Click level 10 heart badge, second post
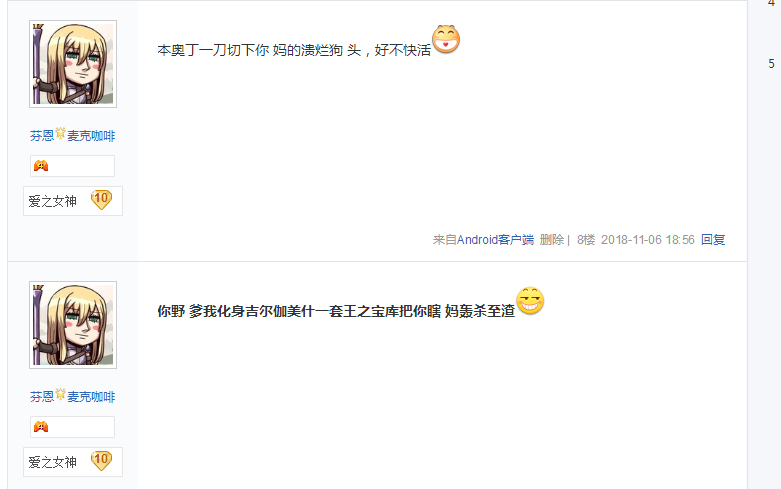The width and height of the screenshot is (781, 489). pyautogui.click(x=101, y=461)
